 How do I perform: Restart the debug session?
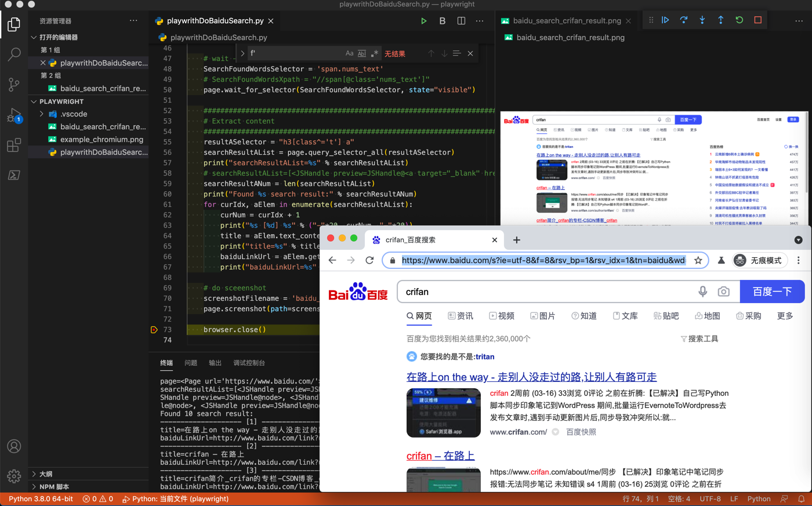[x=739, y=20]
